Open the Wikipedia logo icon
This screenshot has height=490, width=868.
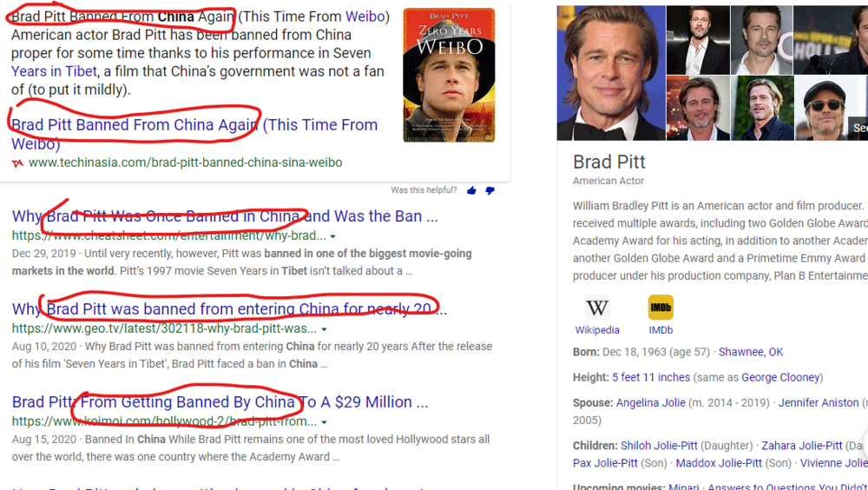tap(597, 308)
